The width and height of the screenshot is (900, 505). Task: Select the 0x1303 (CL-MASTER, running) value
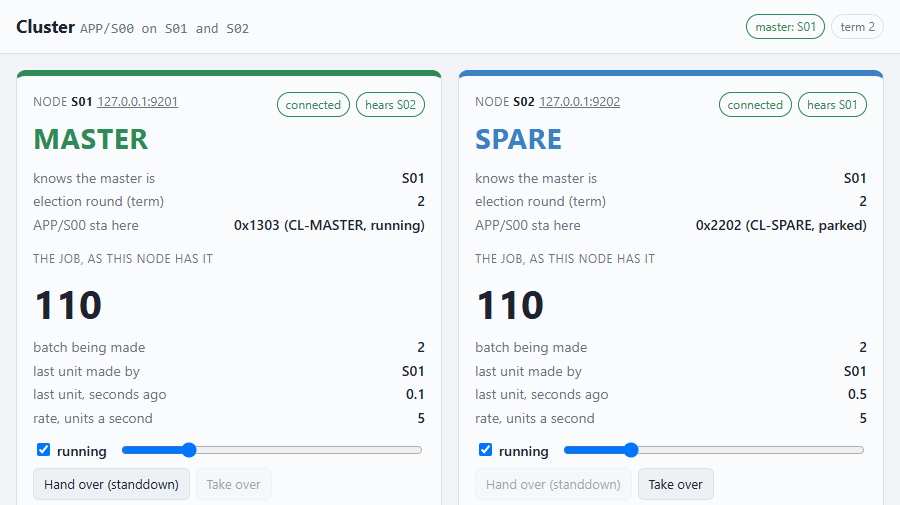(x=329, y=225)
